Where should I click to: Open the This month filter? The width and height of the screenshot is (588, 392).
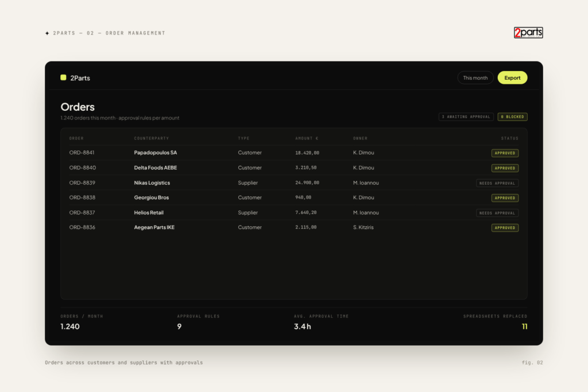coord(475,77)
